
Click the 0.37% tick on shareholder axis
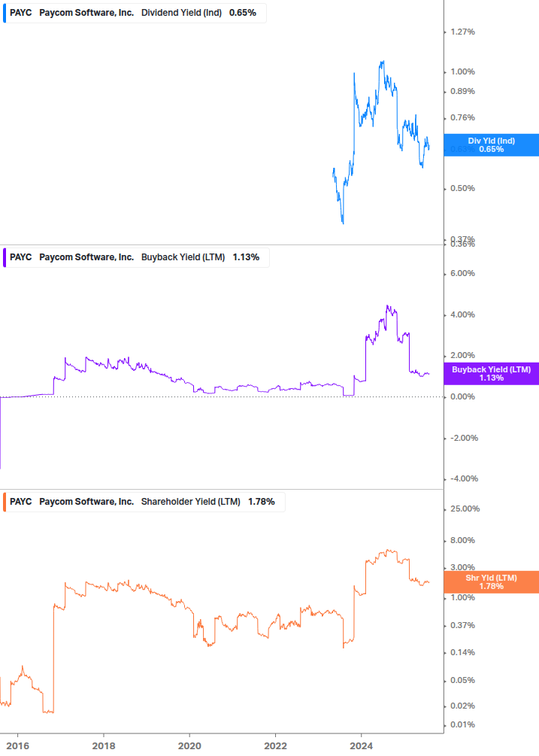(x=462, y=625)
